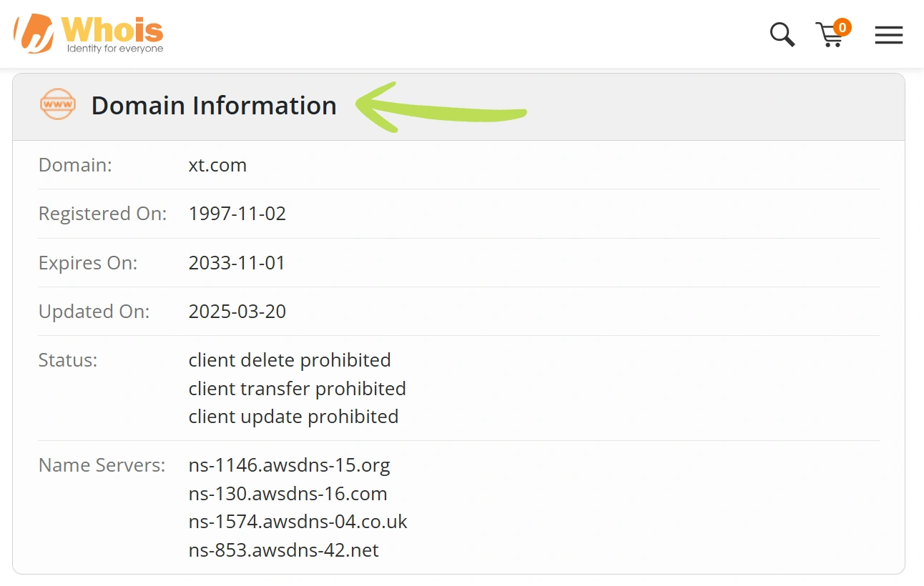Viewport: 924px width, 586px height.
Task: Click the client update prohibited status
Action: pyautogui.click(x=293, y=416)
